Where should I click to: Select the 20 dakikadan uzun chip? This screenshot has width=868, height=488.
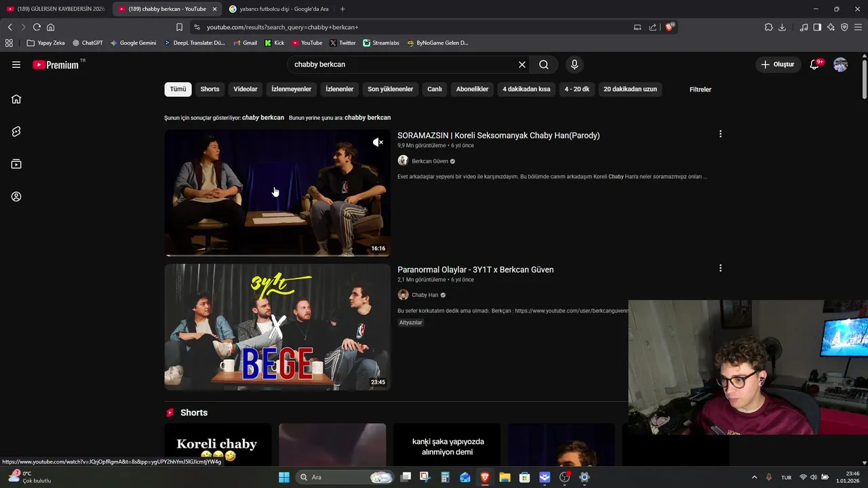point(630,89)
